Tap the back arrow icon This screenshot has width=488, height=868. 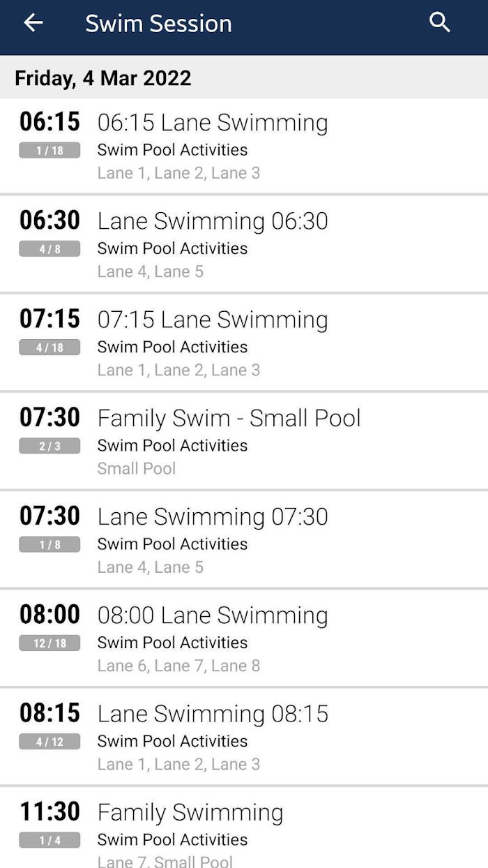click(x=33, y=23)
